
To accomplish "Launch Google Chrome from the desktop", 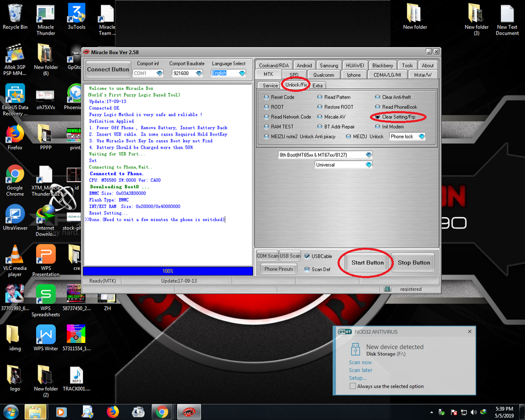I will [x=15, y=180].
